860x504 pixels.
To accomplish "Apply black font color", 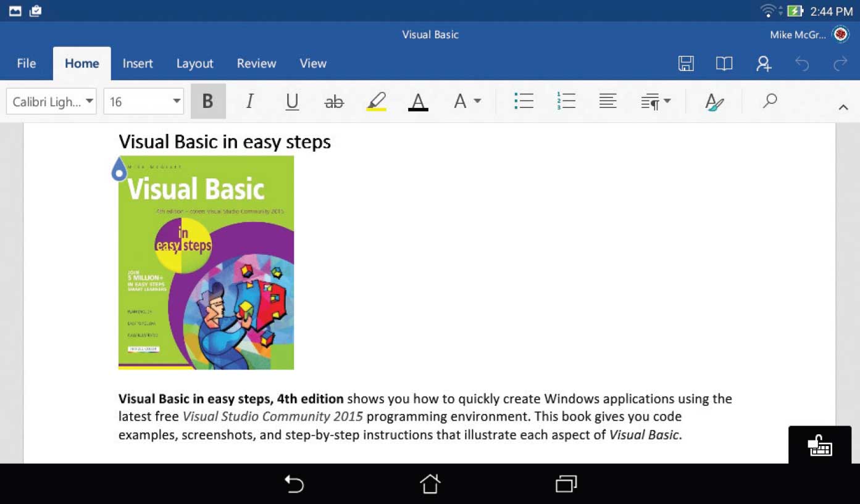I will (x=418, y=101).
